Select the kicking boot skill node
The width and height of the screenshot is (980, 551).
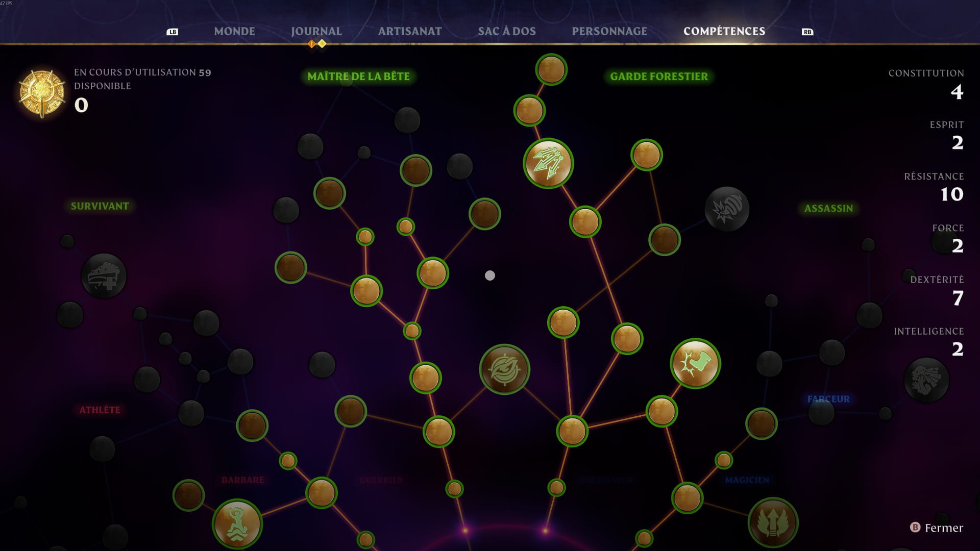point(695,363)
